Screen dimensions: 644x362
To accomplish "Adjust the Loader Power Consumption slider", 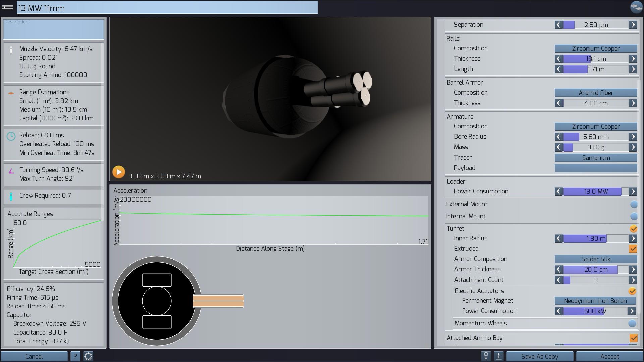I will coord(595,192).
